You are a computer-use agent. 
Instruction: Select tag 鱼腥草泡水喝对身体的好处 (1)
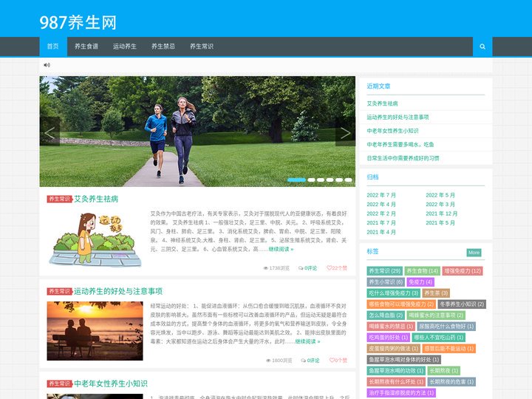tap(403, 360)
